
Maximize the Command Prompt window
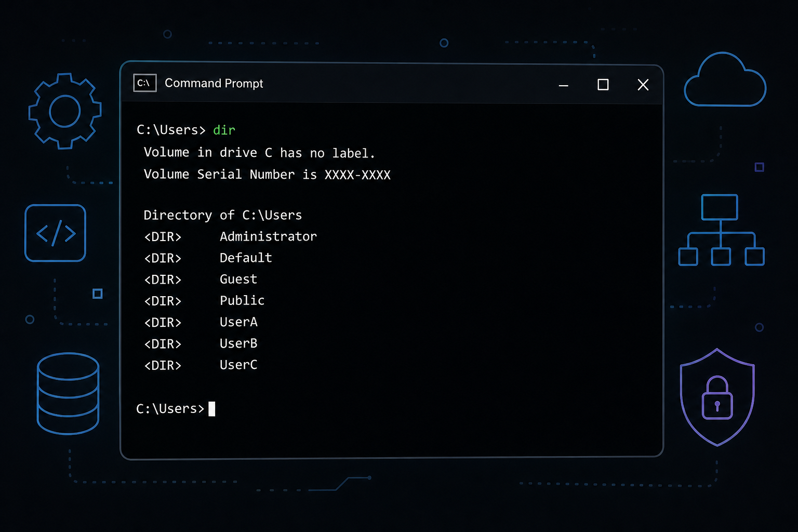(x=603, y=85)
